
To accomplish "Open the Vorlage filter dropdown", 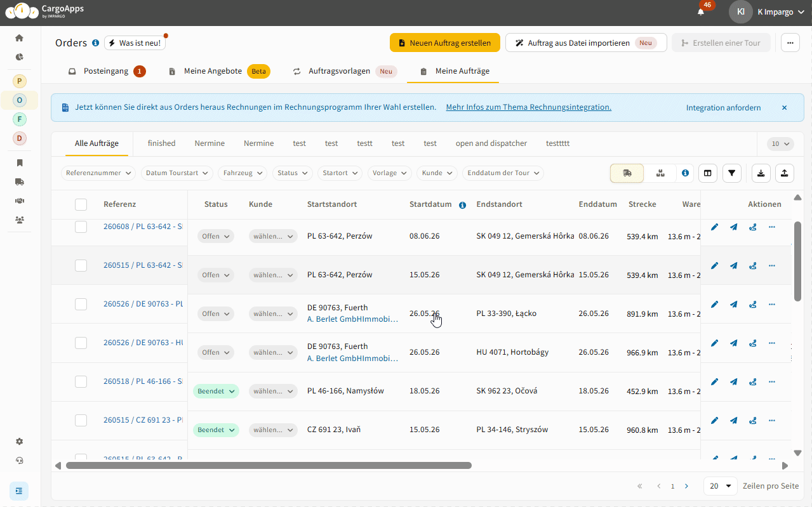I will (389, 173).
